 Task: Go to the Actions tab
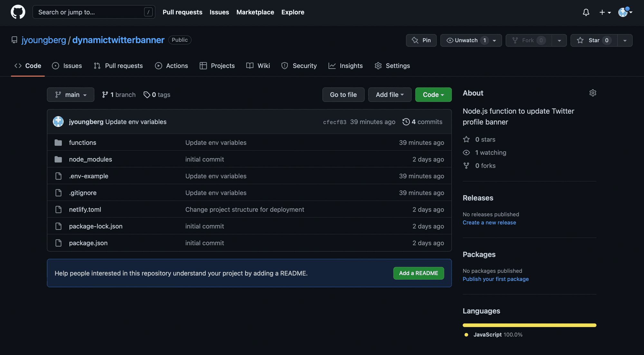point(171,66)
